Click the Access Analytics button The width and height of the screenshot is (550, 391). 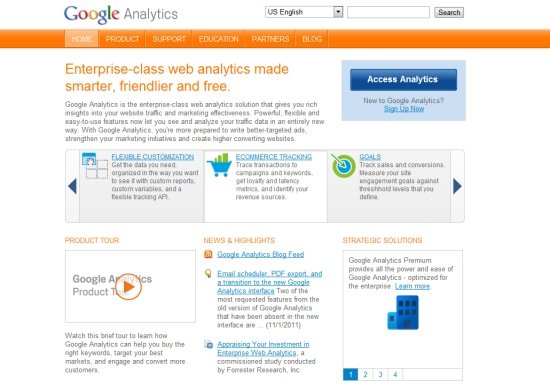point(403,80)
